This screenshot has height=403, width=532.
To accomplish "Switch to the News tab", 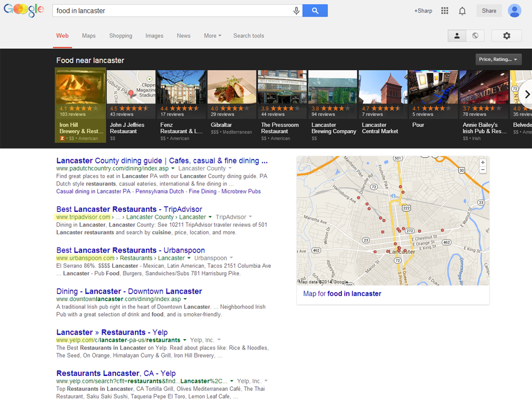I will (x=183, y=36).
